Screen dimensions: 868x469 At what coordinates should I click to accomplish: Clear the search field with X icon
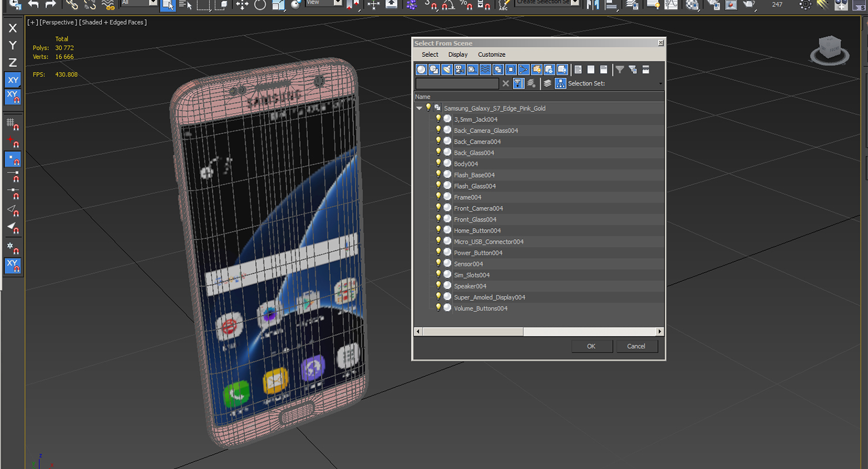(x=506, y=83)
